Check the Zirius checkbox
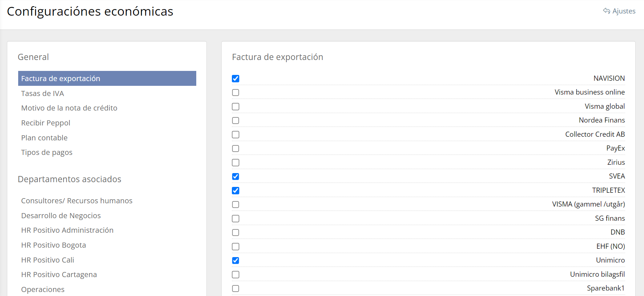Screen dimensions: 644x296 [x=236, y=163]
